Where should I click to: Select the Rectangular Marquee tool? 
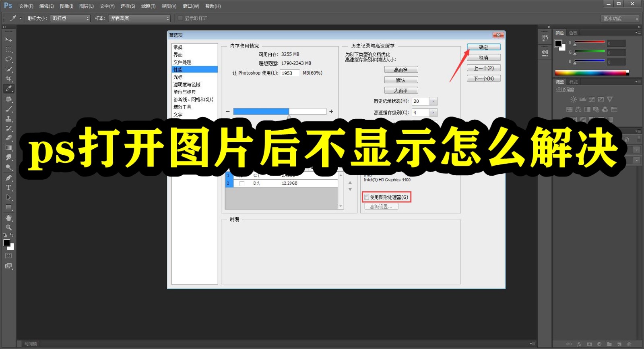8,49
